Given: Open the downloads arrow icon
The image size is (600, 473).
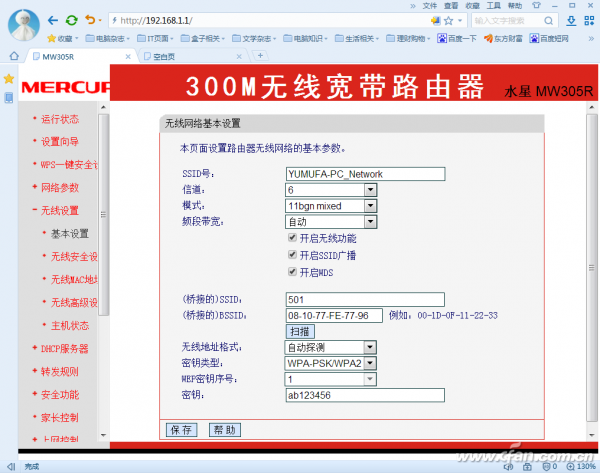Looking at the screenshot, I should pos(571,21).
